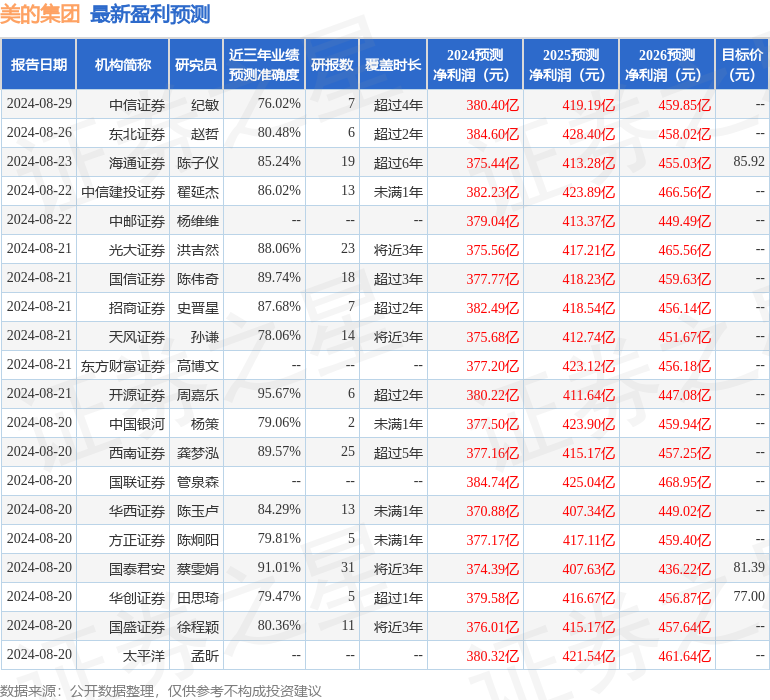Click researcher name 赵哲
The height and width of the screenshot is (700, 770).
[x=205, y=134]
